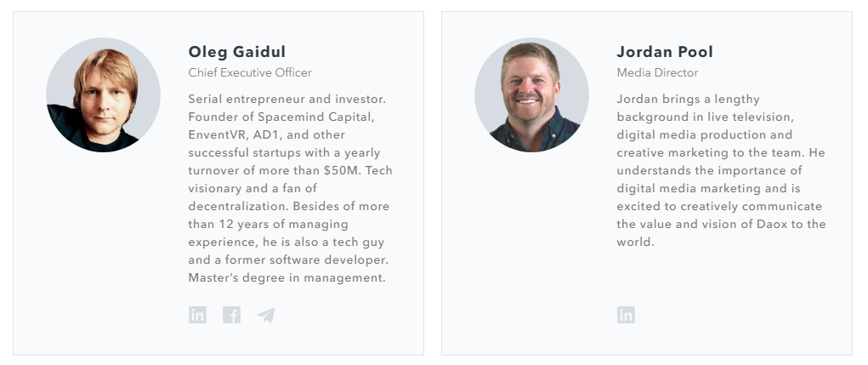Click Oleg Gaidul's Facebook icon
The image size is (868, 365).
(231, 316)
